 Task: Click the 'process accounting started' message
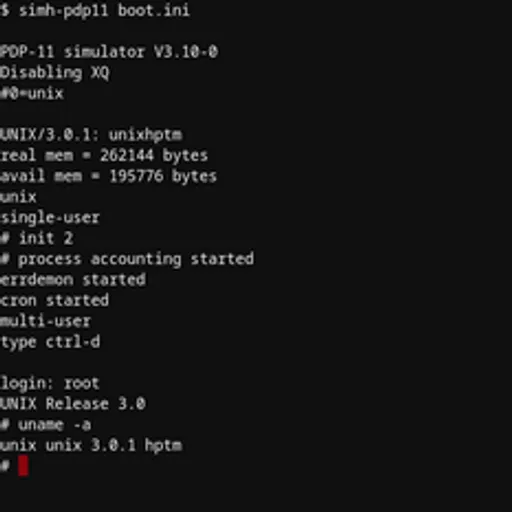(136, 259)
